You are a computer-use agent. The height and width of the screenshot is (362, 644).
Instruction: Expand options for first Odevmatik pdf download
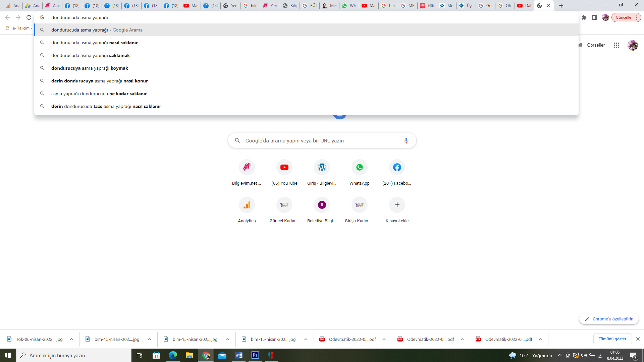pos(384,339)
